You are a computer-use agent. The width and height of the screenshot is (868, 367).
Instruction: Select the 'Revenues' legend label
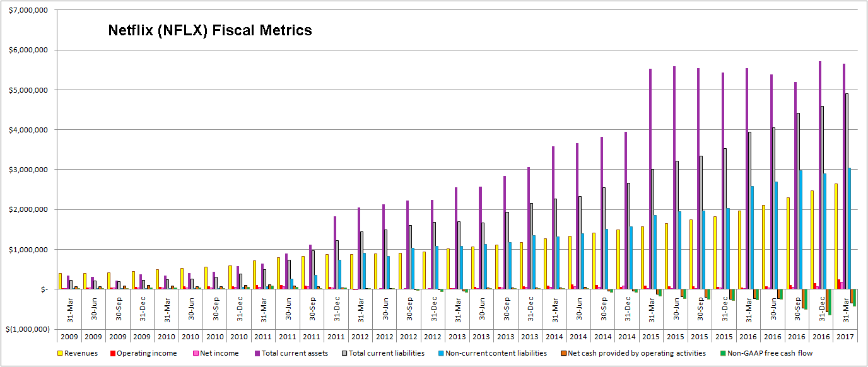pyautogui.click(x=81, y=353)
